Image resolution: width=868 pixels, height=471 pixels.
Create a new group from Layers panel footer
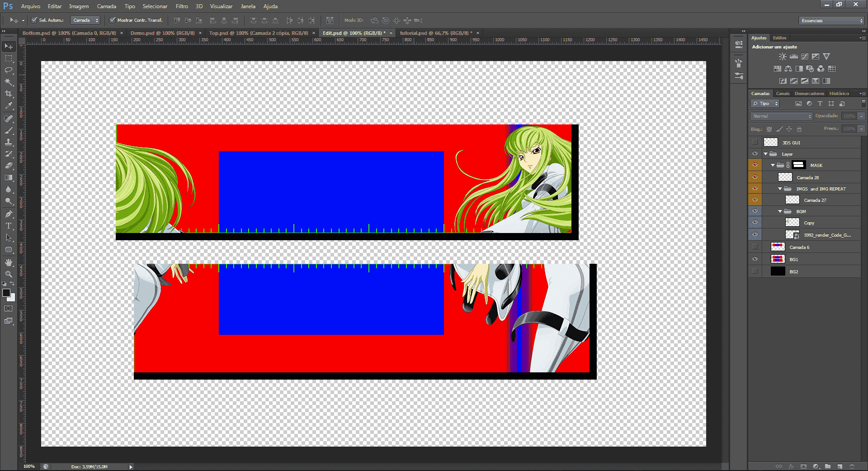click(x=827, y=466)
